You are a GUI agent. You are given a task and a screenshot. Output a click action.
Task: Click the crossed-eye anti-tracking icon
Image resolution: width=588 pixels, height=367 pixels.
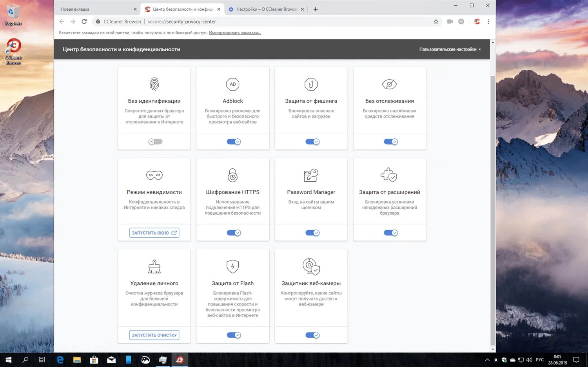[390, 84]
